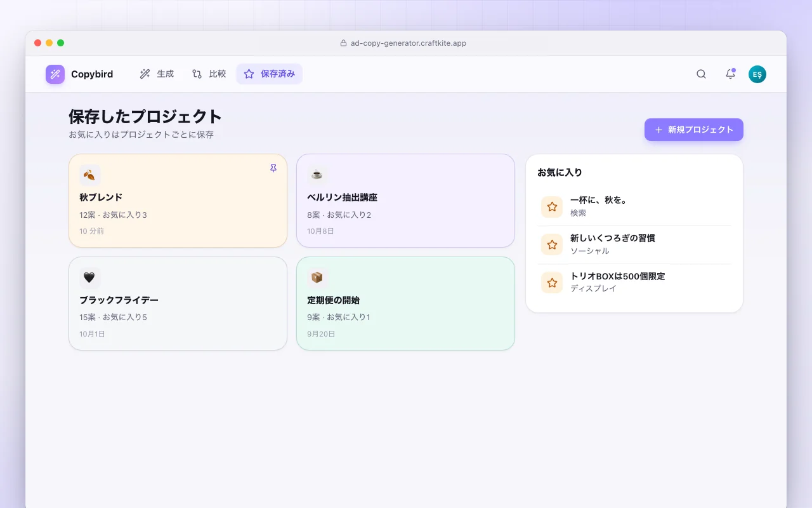
Task: Click the お気に入り panel heading
Action: (x=560, y=172)
